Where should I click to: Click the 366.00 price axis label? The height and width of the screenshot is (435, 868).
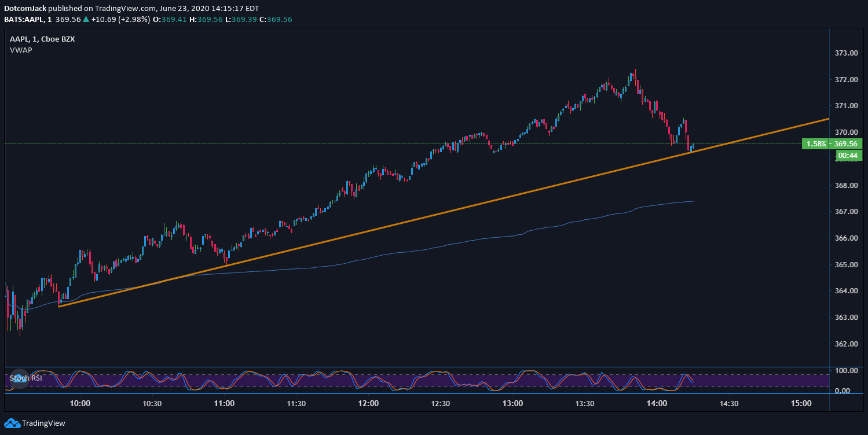(846, 238)
